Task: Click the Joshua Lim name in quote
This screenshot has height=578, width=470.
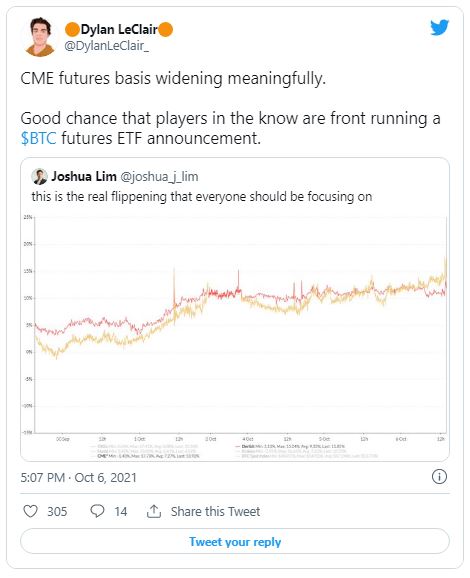Action: [x=84, y=177]
